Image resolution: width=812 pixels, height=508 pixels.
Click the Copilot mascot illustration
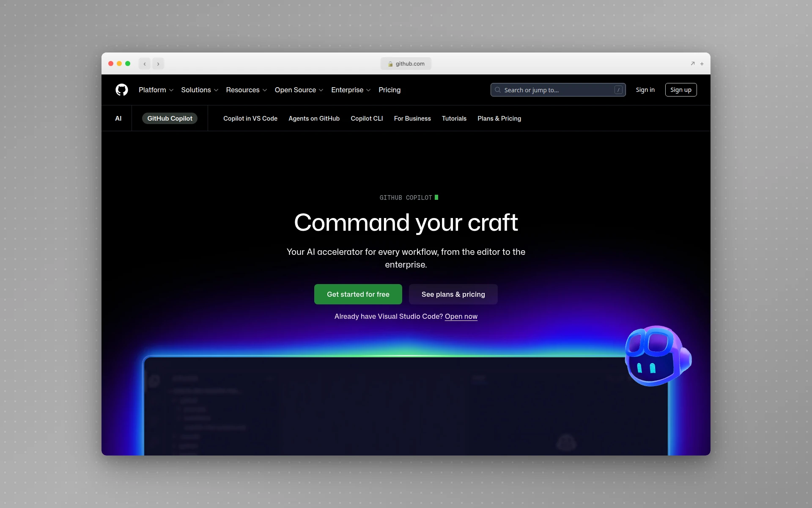point(657,356)
